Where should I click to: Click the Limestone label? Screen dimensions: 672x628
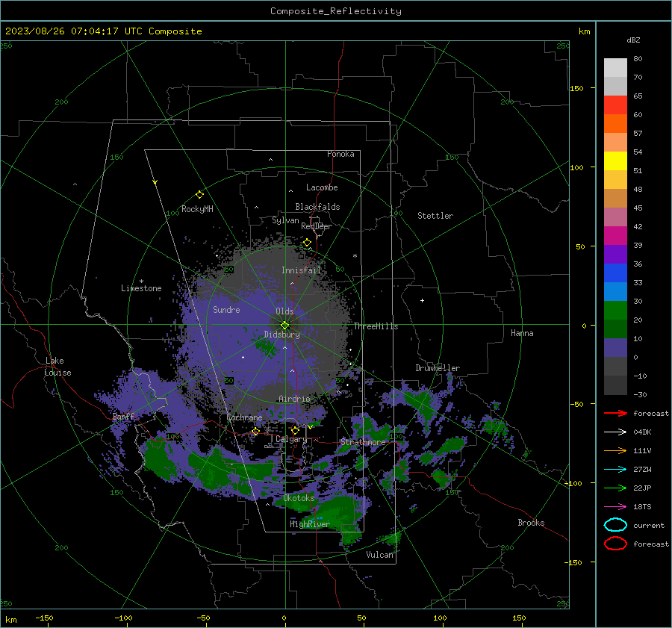click(x=141, y=288)
